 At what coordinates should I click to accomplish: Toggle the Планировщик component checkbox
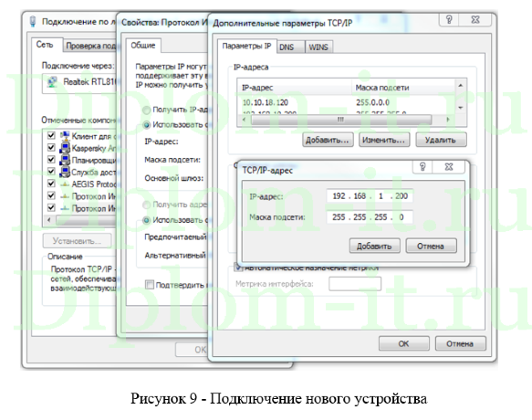point(51,159)
